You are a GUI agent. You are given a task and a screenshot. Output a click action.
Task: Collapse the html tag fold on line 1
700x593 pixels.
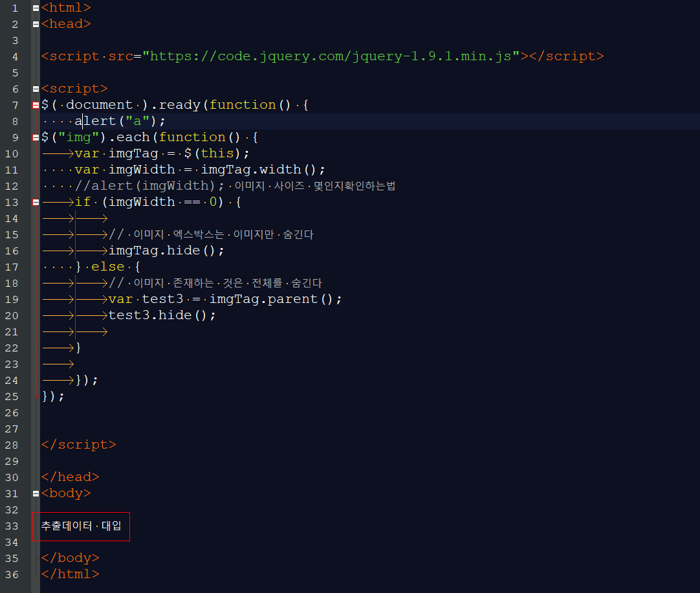click(x=36, y=8)
